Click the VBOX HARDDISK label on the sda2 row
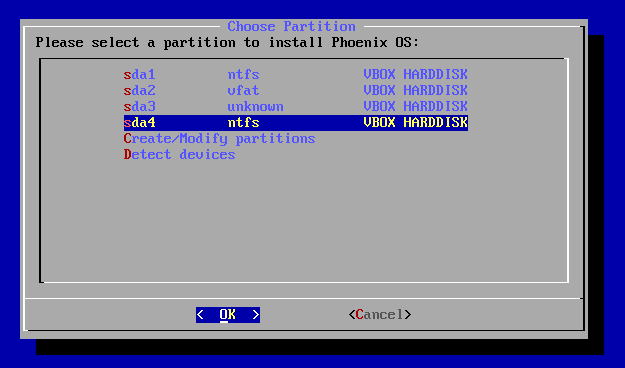625x368 pixels. [x=415, y=91]
